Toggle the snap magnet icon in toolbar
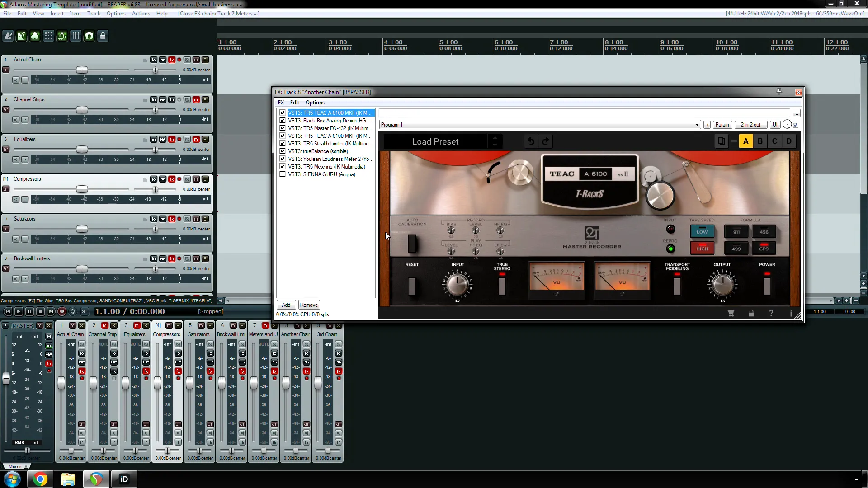Screen dimensions: 868x488 [x=90, y=36]
